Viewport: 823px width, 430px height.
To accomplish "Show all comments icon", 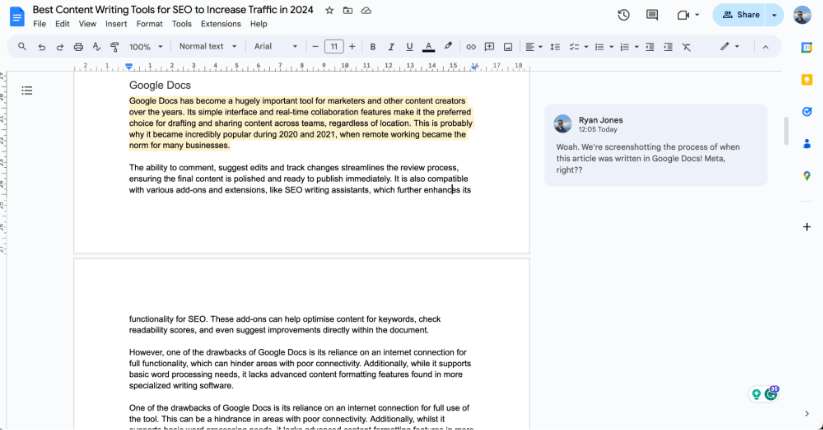I will tap(652, 15).
